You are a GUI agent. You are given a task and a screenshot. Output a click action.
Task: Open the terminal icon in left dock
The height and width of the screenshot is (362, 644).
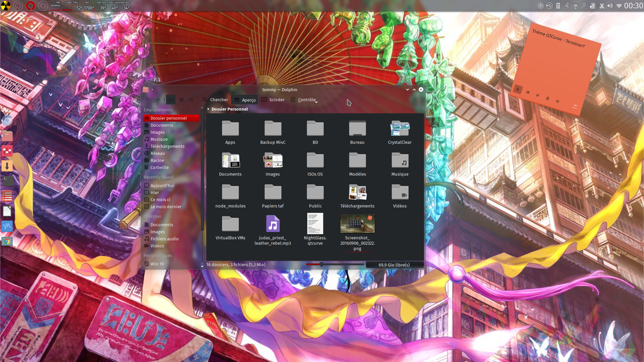7,181
